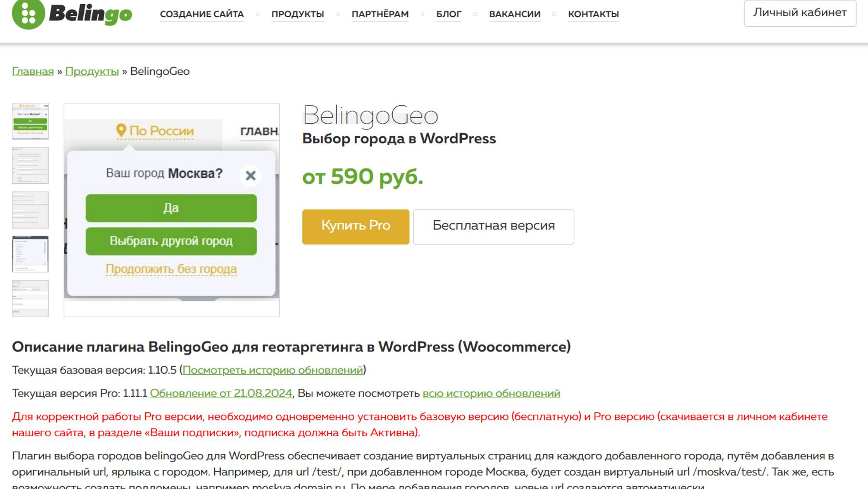Open the Обновление от 21.08.2024 link
The height and width of the screenshot is (489, 868).
221,393
